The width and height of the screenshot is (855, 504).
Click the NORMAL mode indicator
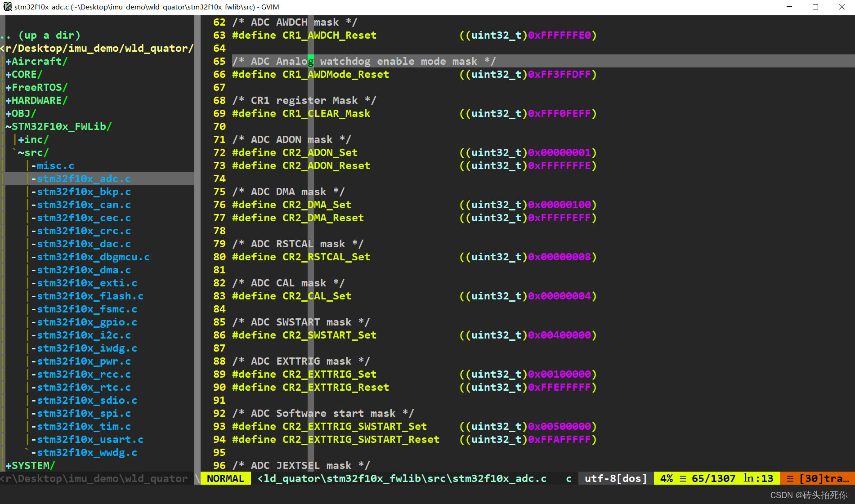tap(225, 478)
